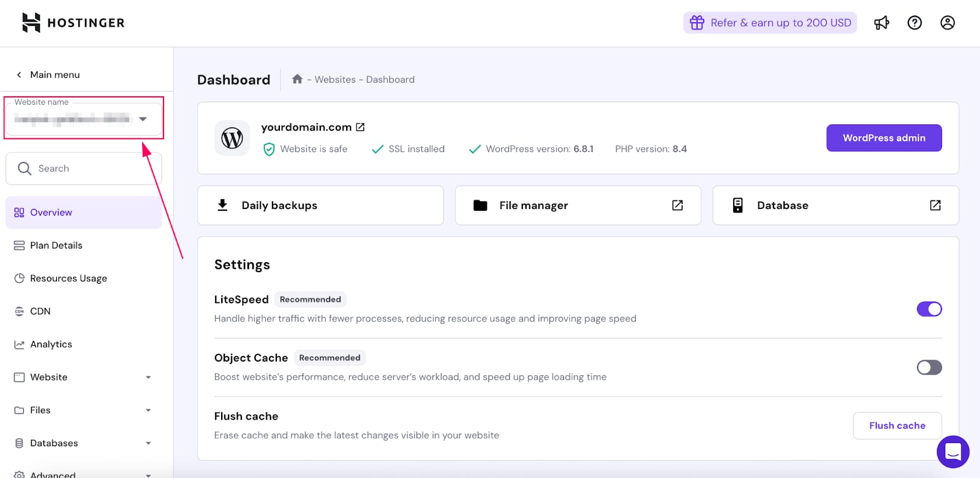This screenshot has height=478, width=980.
Task: Select Plan Details in sidebar
Action: point(56,245)
